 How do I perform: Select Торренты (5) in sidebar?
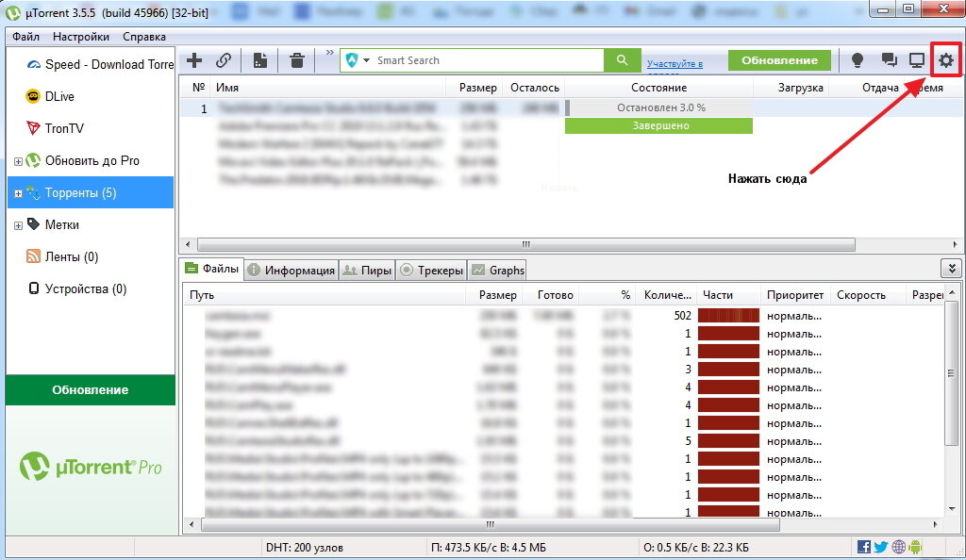point(91,192)
